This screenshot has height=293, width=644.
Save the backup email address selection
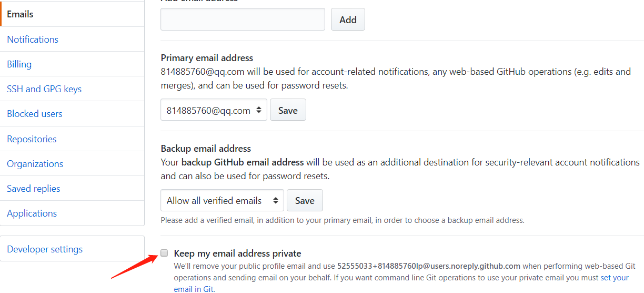pyautogui.click(x=305, y=200)
